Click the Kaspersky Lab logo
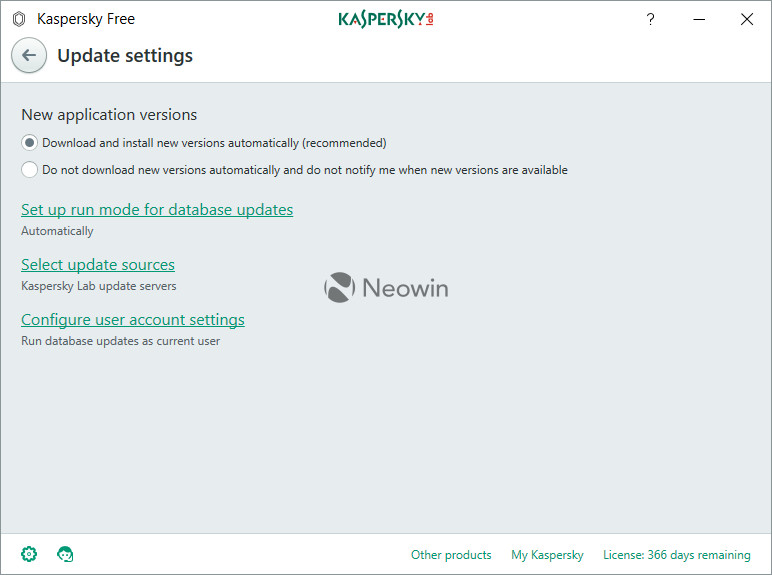The image size is (772, 575). coord(386,19)
